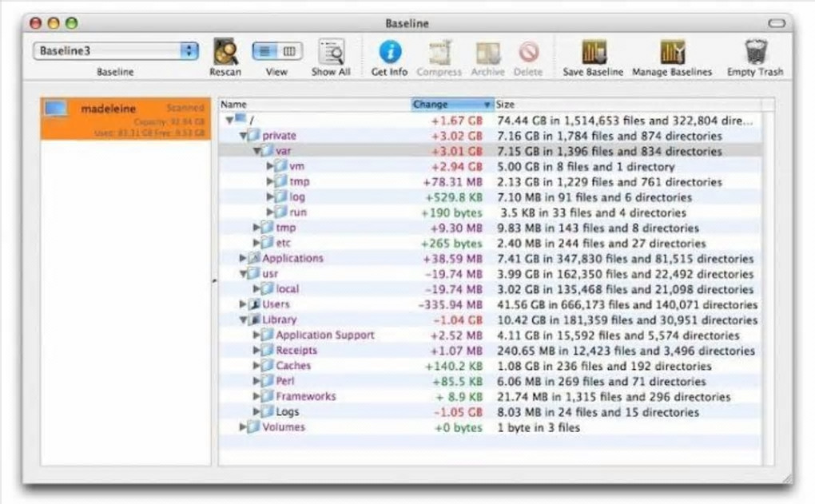Switch to column view mode
815x504 pixels.
(289, 51)
